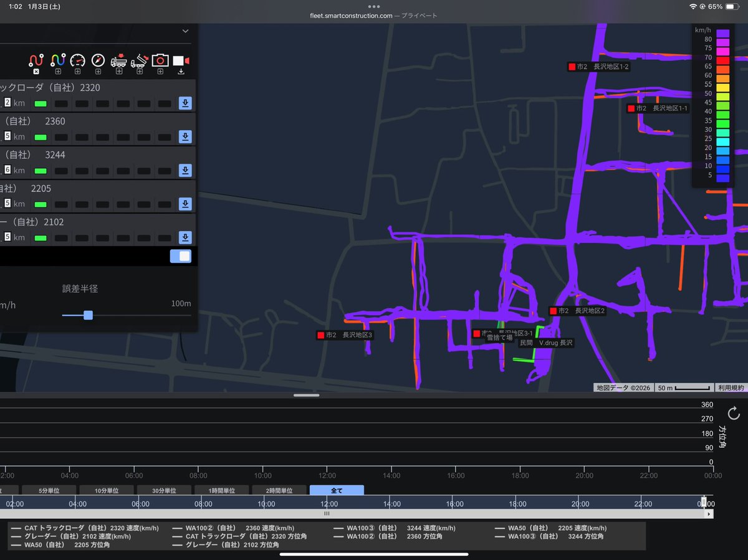The width and height of the screenshot is (748, 560).
Task: Download data for vehicle 2360
Action: pos(185,136)
